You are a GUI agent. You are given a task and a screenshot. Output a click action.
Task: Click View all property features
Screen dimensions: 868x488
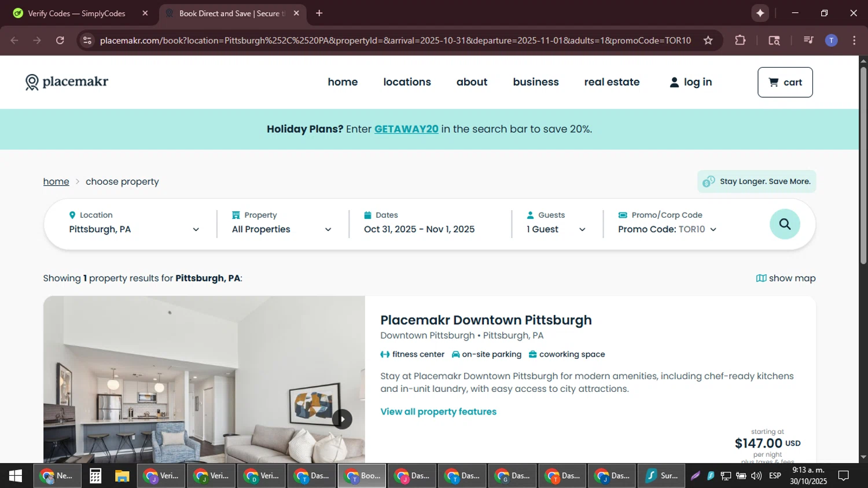(438, 412)
